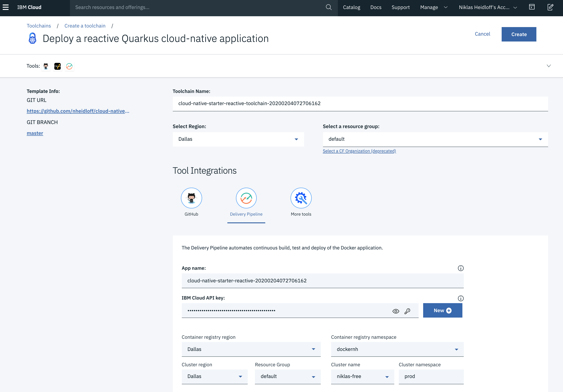
Task: Reveal the API key with eye icon
Action: click(x=396, y=311)
